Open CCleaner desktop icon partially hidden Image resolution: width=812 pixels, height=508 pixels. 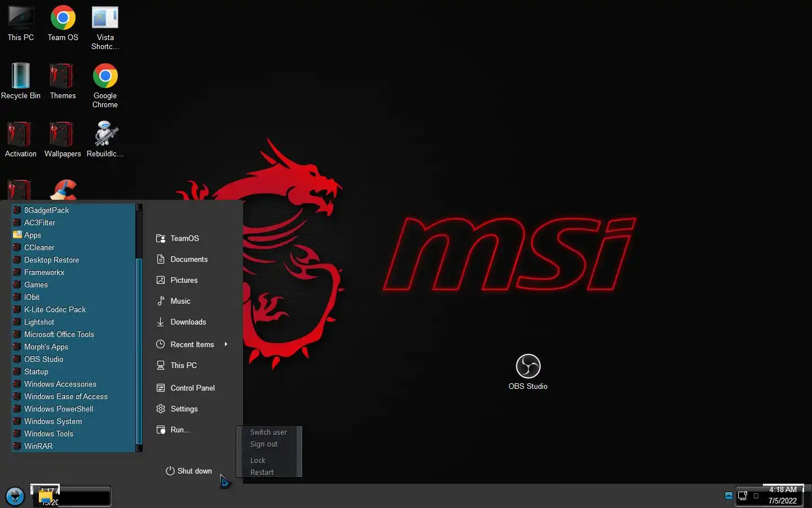pos(63,191)
